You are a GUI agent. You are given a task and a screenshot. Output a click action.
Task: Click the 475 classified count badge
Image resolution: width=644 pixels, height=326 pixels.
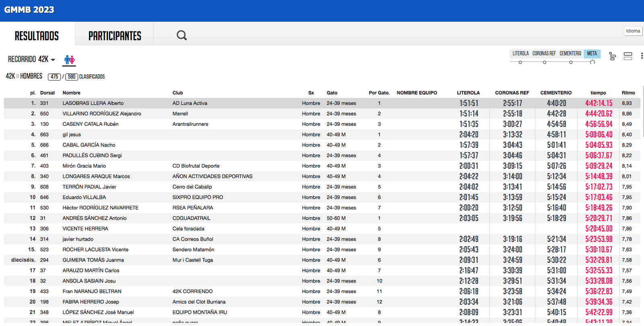(54, 77)
